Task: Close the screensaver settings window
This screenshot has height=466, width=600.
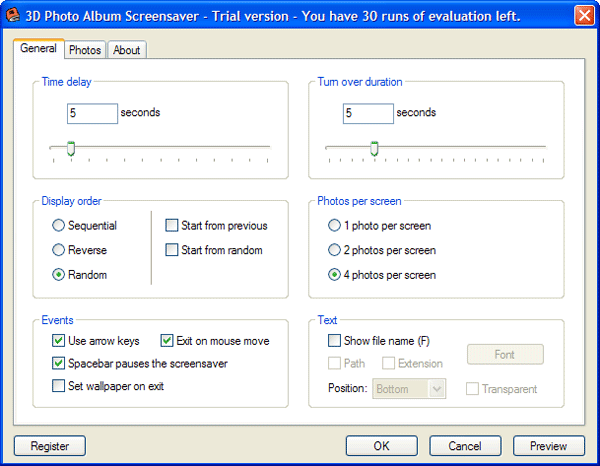Action: [584, 15]
